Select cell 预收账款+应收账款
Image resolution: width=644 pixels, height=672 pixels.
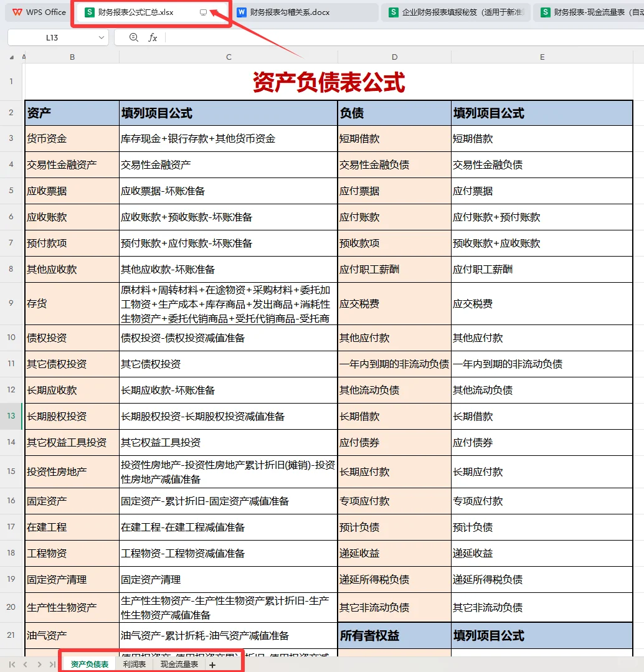point(542,244)
